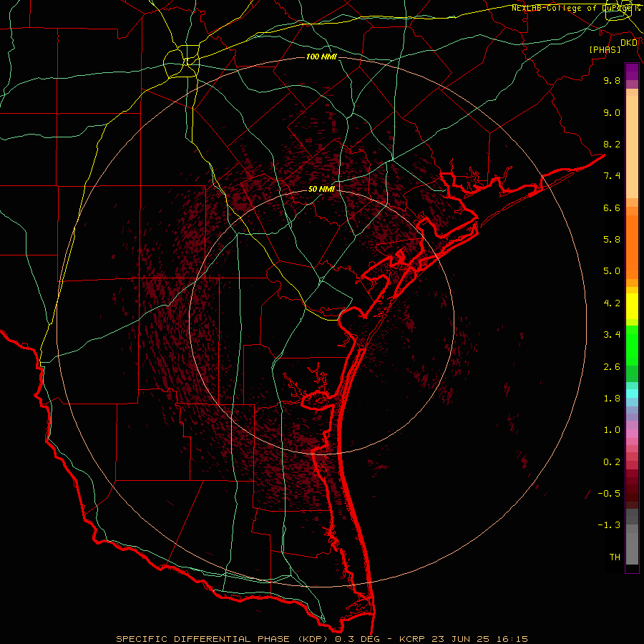
Task: Select the 9.0 value on the color scale
Action: point(612,112)
